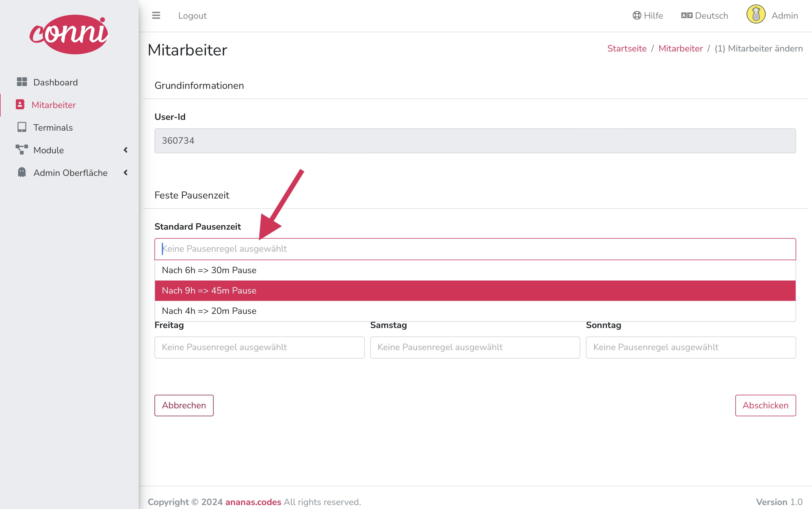Click the Standard Pausenzeit label
Image resolution: width=812 pixels, height=509 pixels.
coord(197,227)
